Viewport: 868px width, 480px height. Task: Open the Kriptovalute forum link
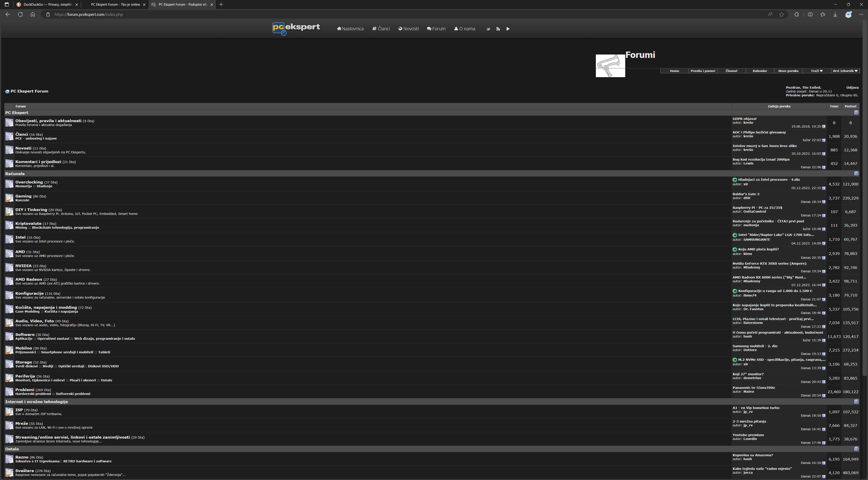tap(28, 223)
